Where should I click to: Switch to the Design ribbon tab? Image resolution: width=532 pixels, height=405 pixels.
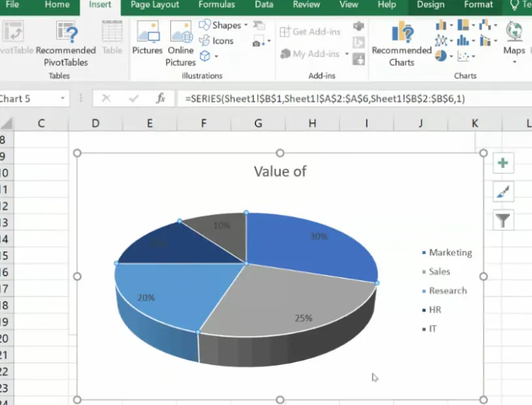pos(431,5)
